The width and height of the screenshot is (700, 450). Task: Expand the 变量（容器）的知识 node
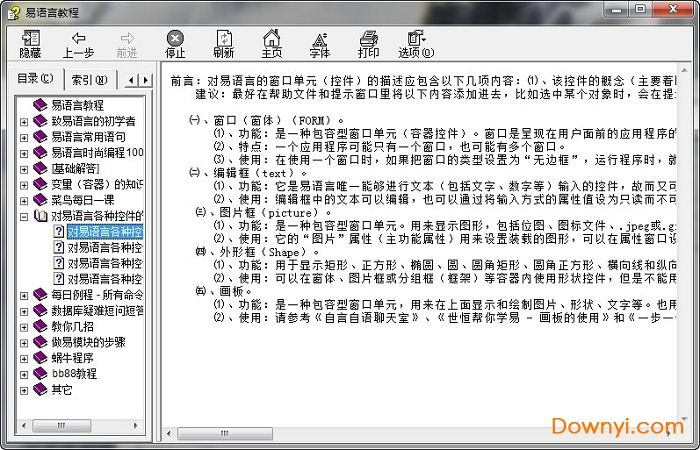[x=24, y=185]
